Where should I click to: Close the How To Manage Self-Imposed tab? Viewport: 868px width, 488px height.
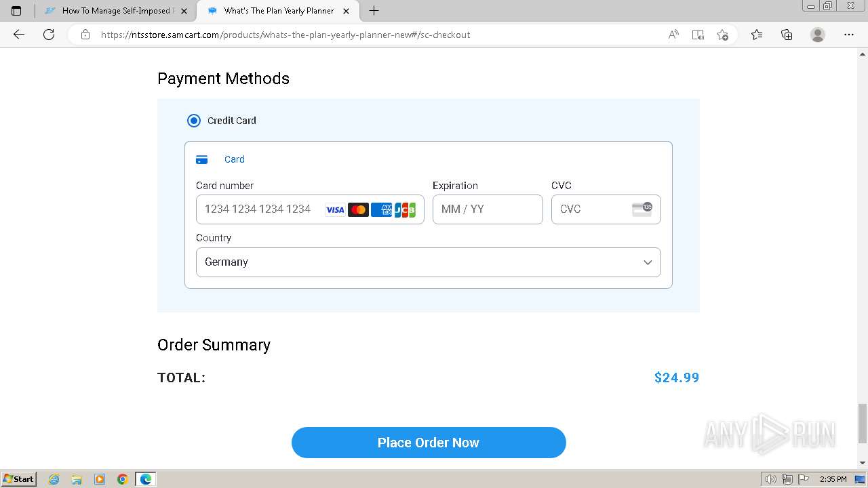pyautogui.click(x=184, y=11)
